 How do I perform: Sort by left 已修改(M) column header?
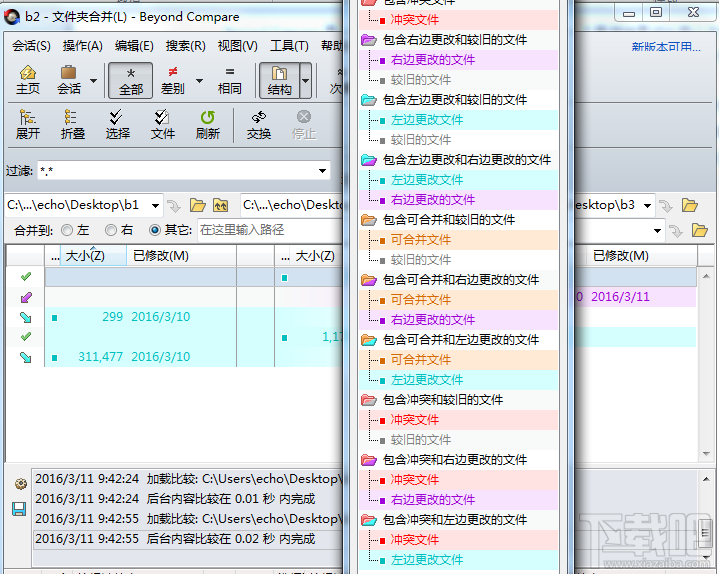click(x=181, y=256)
